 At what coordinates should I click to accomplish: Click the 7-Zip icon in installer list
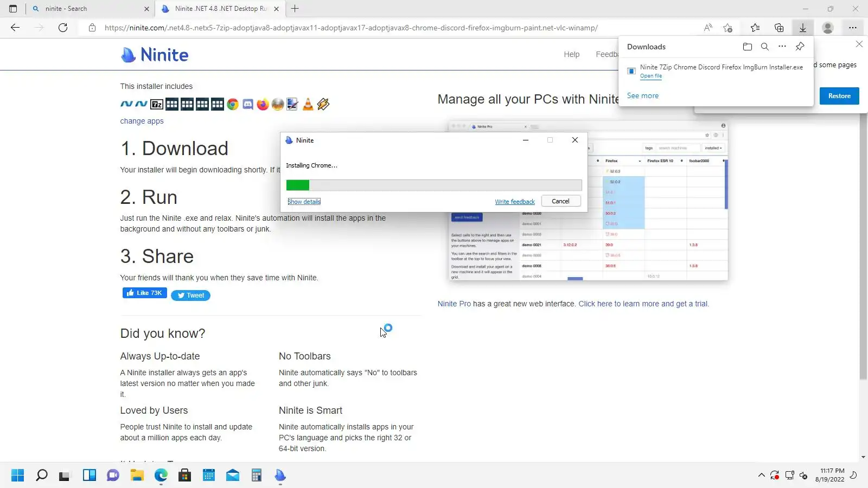[x=157, y=104]
